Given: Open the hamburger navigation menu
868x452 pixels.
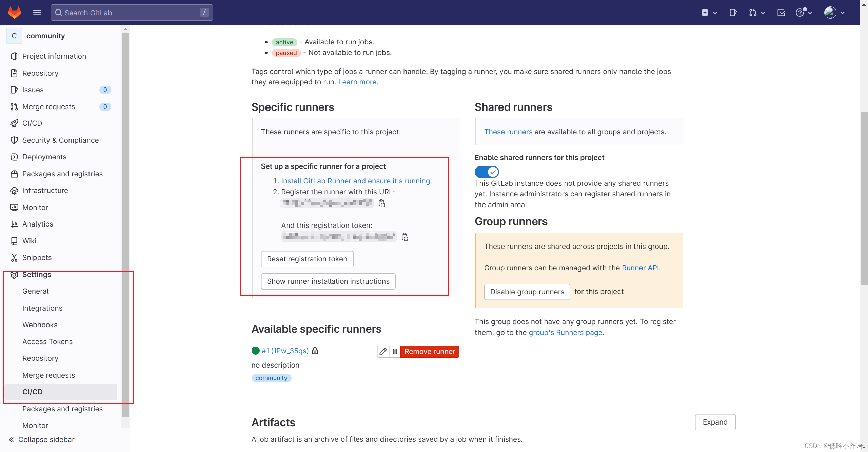Looking at the screenshot, I should (37, 12).
